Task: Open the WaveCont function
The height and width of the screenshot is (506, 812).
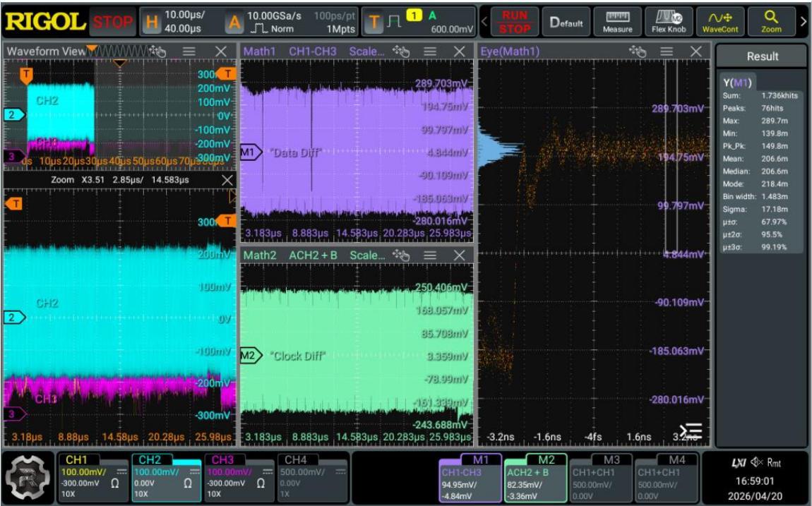Action: click(x=720, y=23)
